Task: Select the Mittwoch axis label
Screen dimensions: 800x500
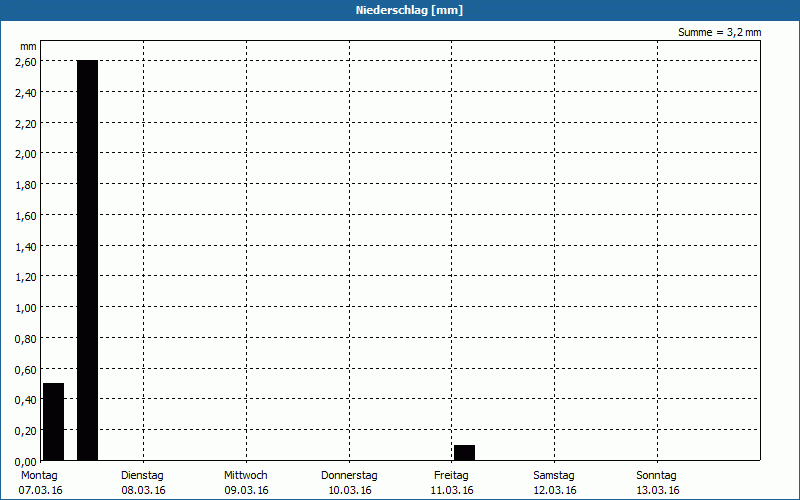Action: [x=245, y=476]
